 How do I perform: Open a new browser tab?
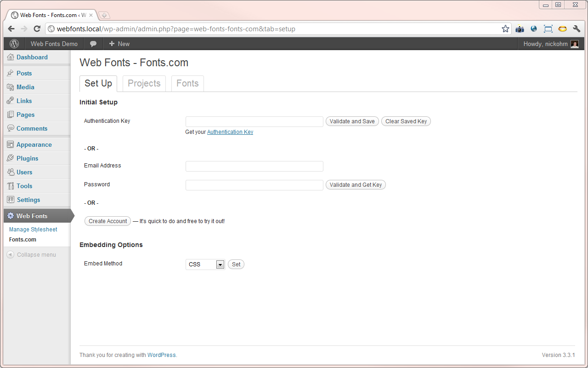point(104,15)
